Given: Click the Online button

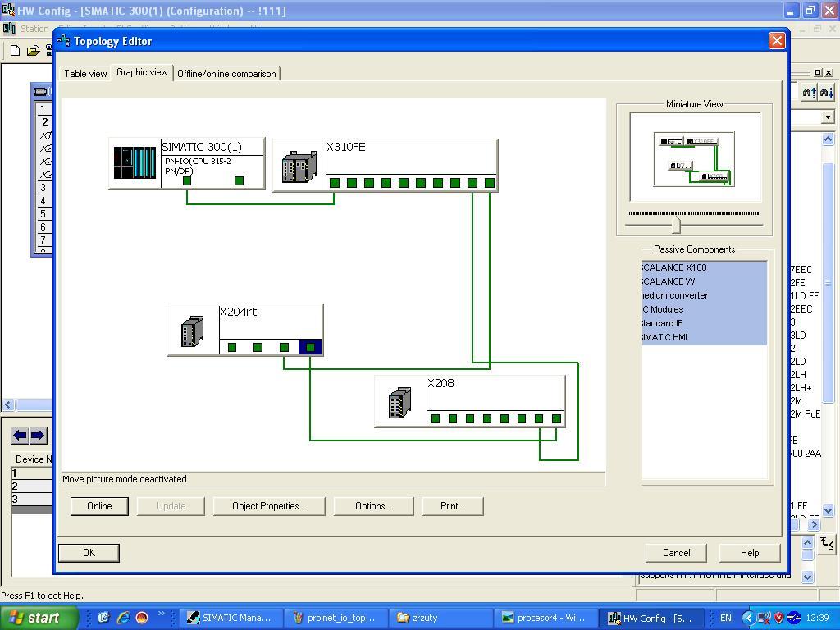Looking at the screenshot, I should [x=99, y=506].
